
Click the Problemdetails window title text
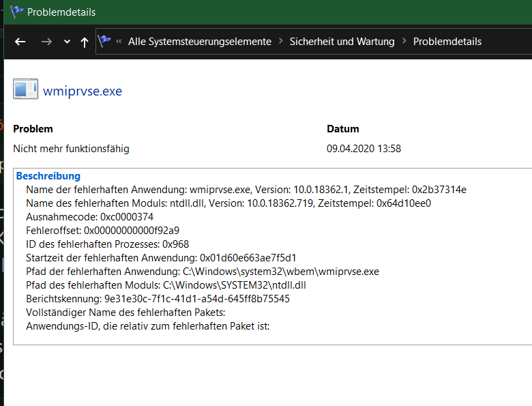tap(61, 12)
